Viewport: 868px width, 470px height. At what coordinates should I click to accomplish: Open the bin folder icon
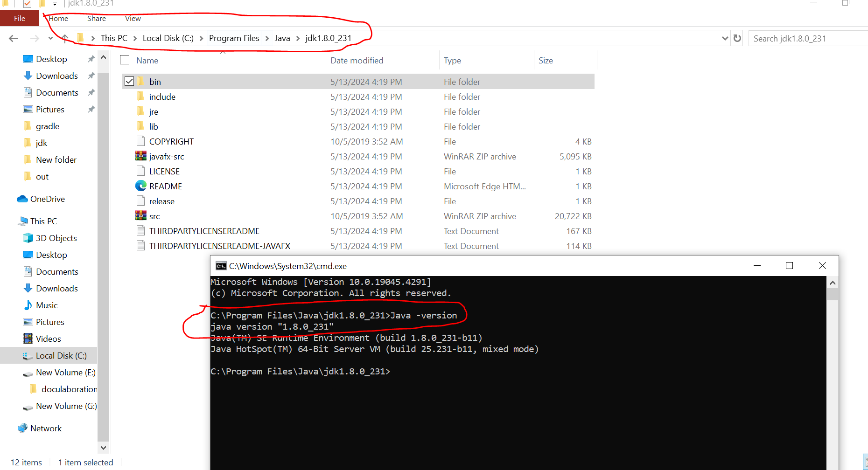141,82
